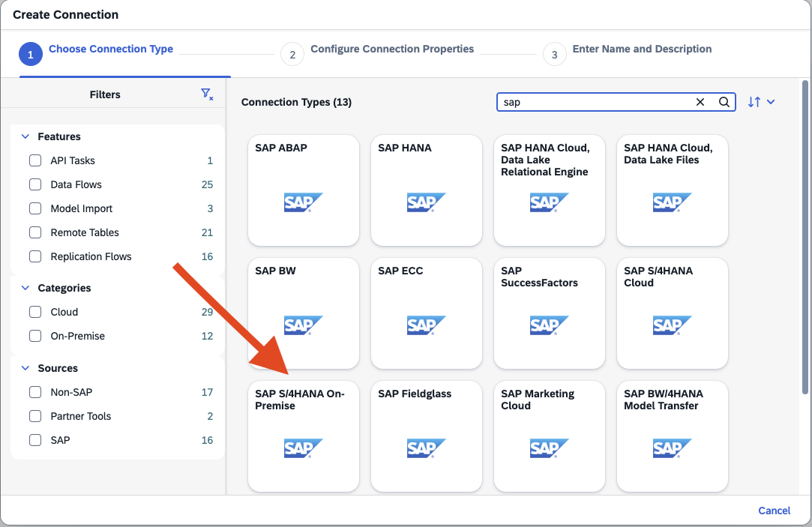Click the vertical scrollbar of connection list
Screen dimensions: 812x527
805,237
